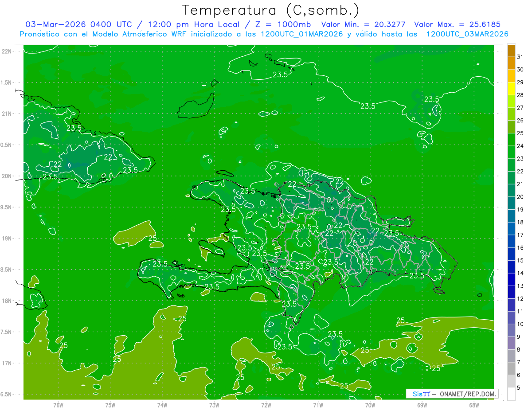Click the 0.5N latitude axis label
Viewport: 532px width, 411px height.
coord(7,145)
